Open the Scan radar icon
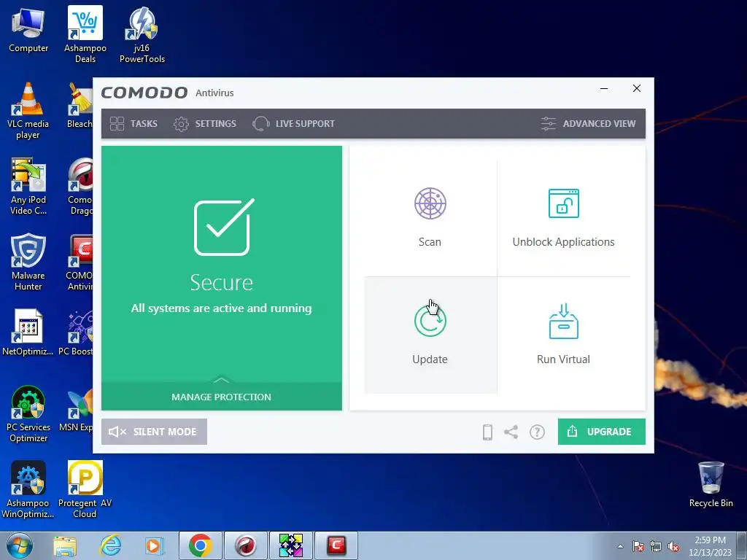 (430, 204)
